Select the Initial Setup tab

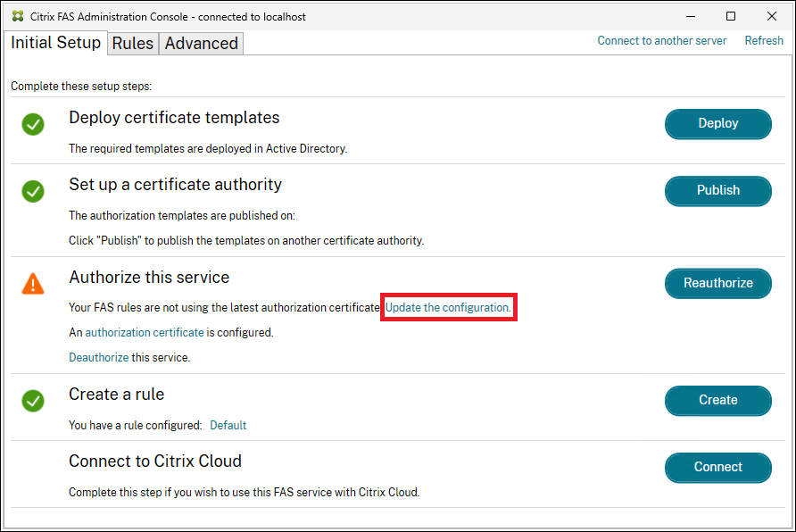point(55,43)
